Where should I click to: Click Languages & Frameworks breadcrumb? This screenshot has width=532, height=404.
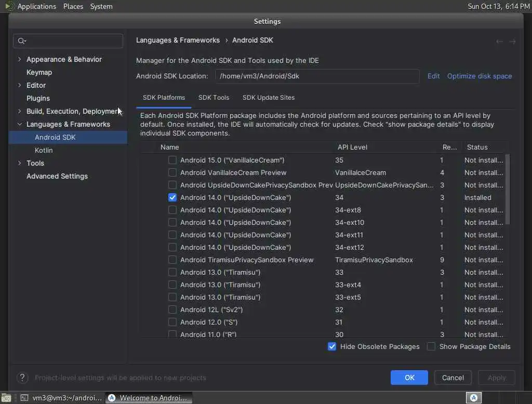coord(178,40)
